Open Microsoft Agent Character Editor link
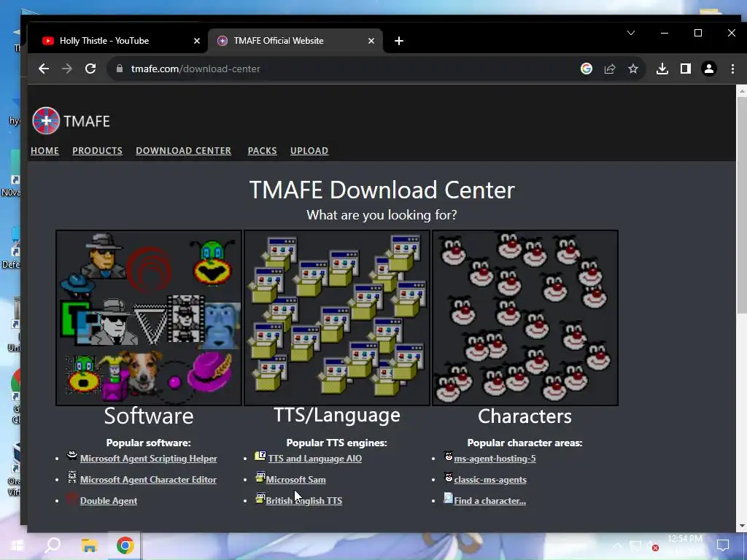The image size is (747, 560). click(148, 480)
